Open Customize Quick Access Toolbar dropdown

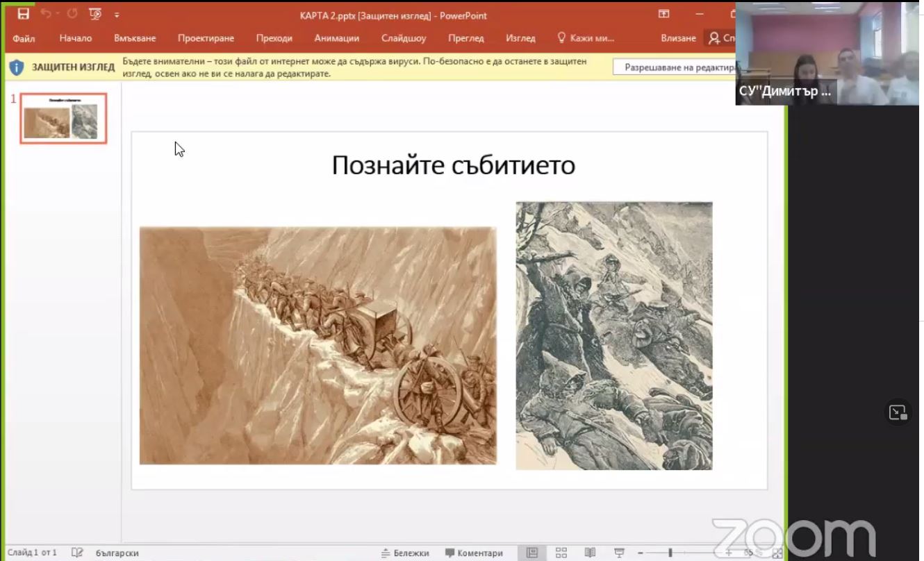[117, 15]
